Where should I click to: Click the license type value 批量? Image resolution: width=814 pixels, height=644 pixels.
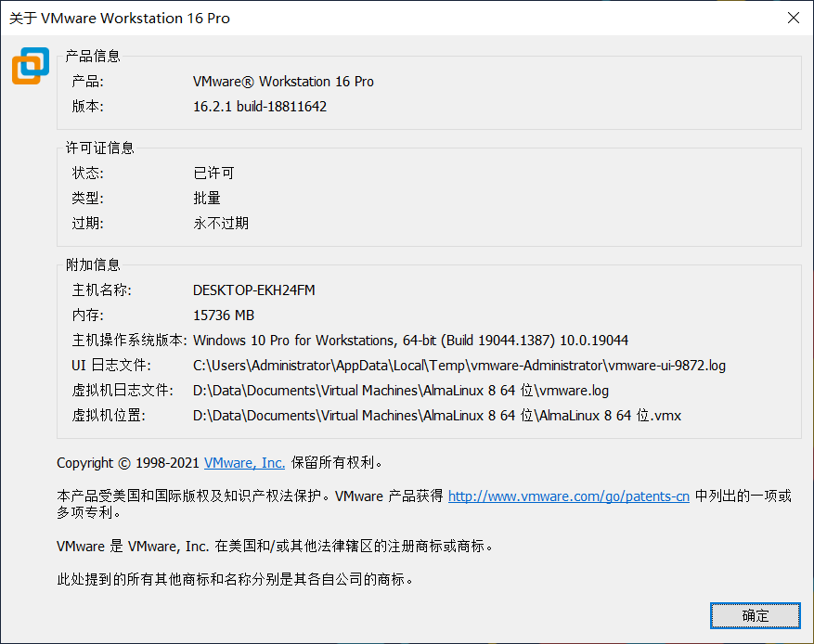click(207, 198)
